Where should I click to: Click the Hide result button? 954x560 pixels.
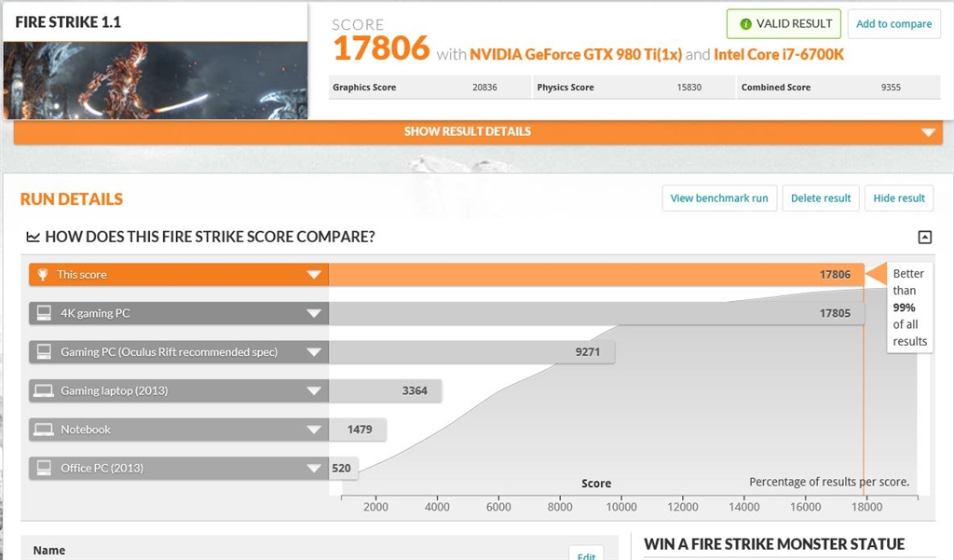click(x=899, y=198)
